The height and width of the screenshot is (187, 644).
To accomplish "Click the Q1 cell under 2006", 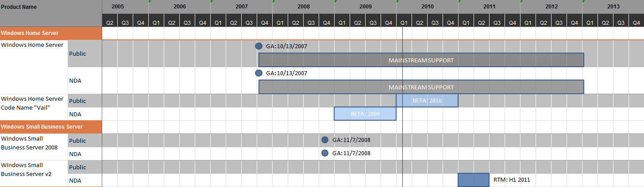I will 156,20.
